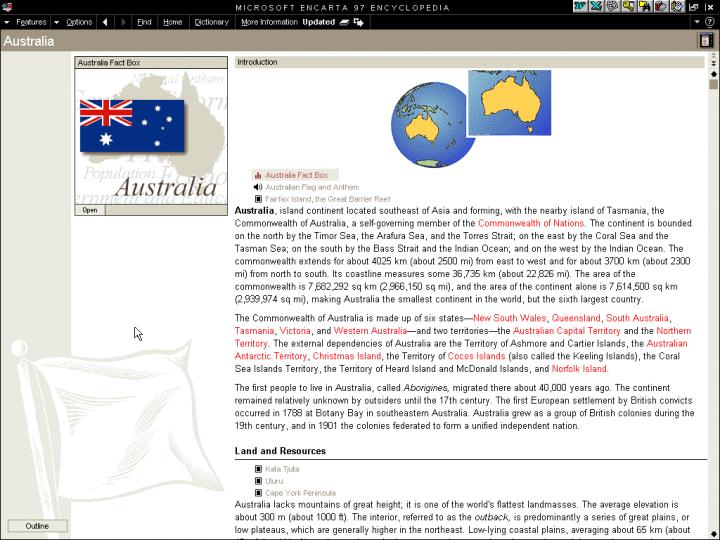The width and height of the screenshot is (720, 540).
Task: Click the picture icon beside Uluru
Action: pyautogui.click(x=258, y=481)
